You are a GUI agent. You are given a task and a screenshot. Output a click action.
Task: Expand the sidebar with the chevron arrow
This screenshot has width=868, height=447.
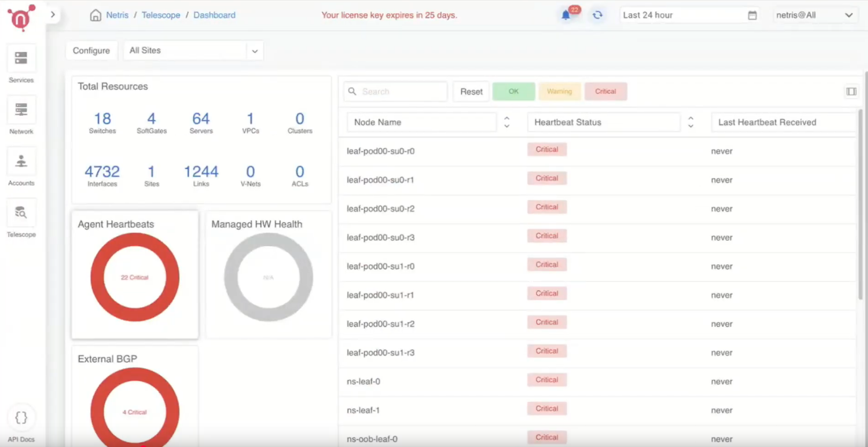coord(52,14)
